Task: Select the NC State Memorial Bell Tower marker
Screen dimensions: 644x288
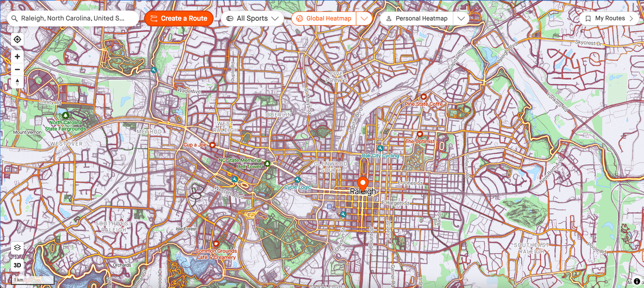Action: tap(267, 164)
